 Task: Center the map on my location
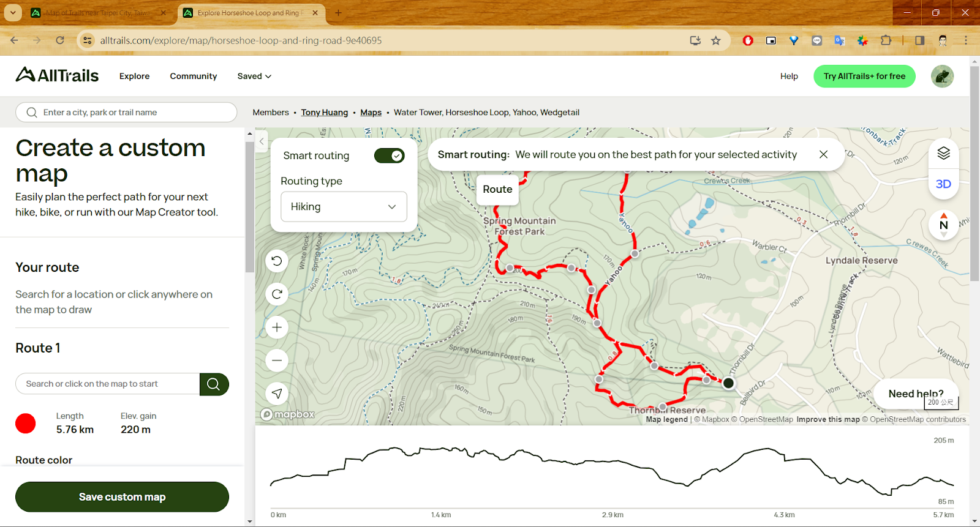(x=277, y=394)
